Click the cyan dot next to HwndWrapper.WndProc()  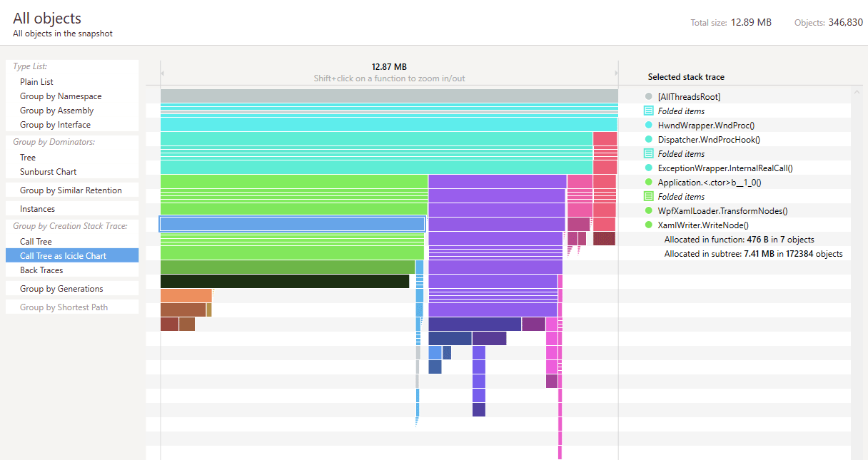click(x=648, y=125)
